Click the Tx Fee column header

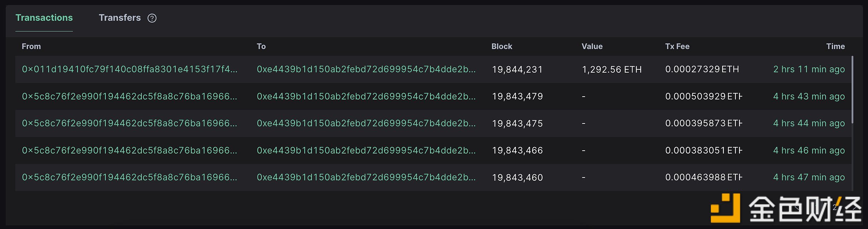(x=677, y=46)
